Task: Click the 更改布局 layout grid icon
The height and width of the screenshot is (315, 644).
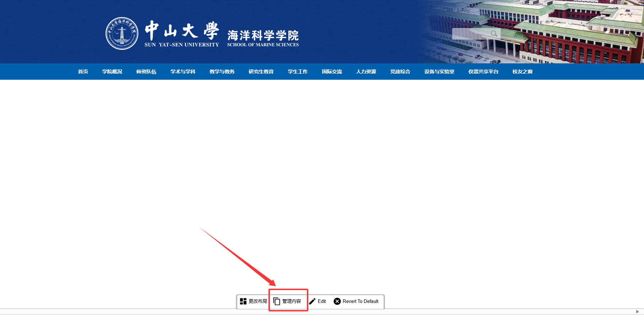Action: tap(243, 301)
